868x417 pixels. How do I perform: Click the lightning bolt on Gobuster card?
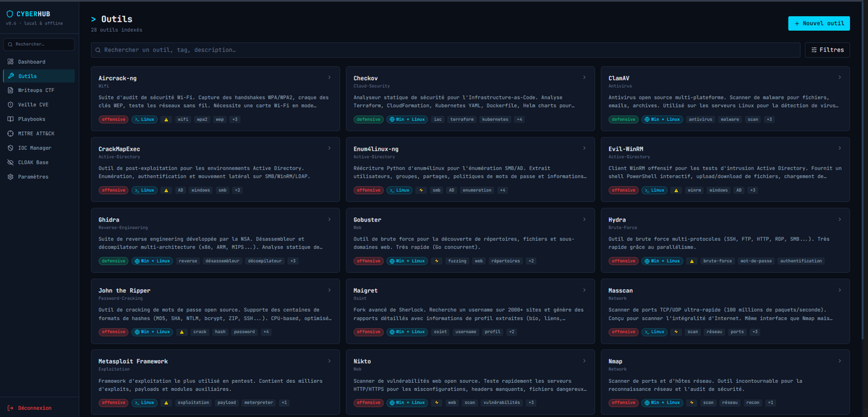(x=436, y=261)
